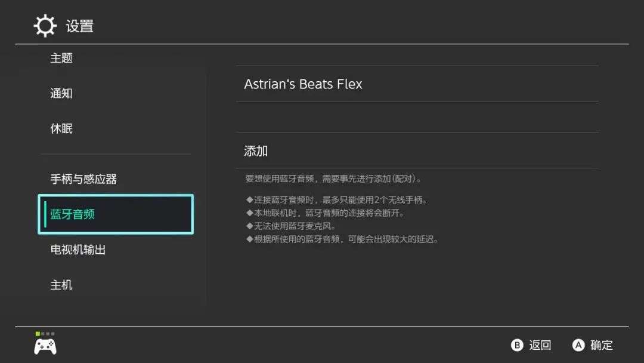Click the 设置 page title

coord(80,26)
